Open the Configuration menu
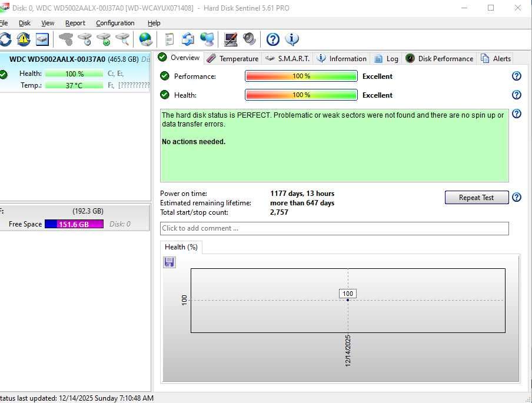Viewport: 532px width, 403px height. (x=115, y=23)
